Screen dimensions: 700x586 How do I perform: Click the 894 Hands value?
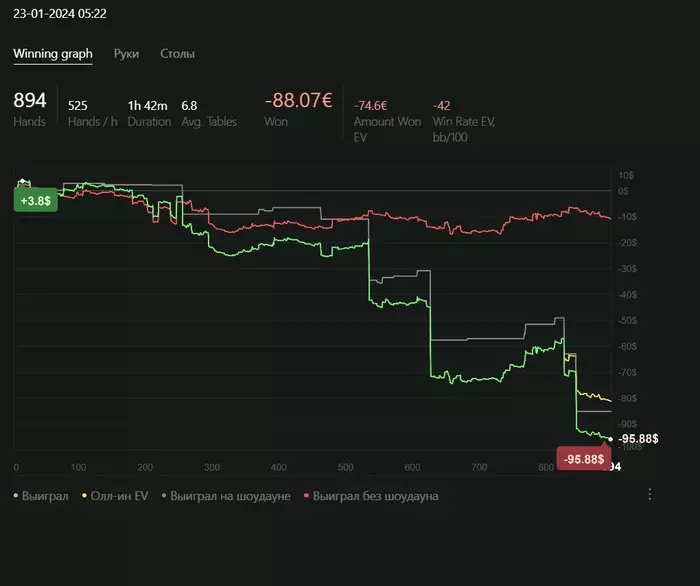(30, 100)
